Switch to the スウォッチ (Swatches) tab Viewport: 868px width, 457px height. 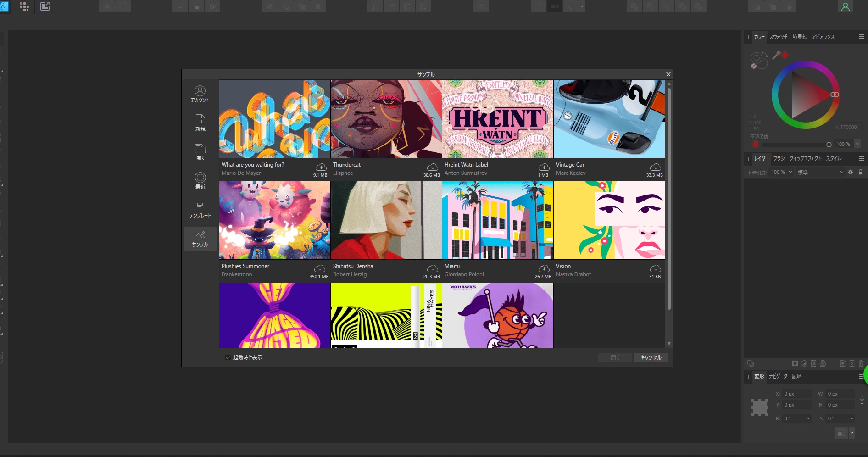778,37
